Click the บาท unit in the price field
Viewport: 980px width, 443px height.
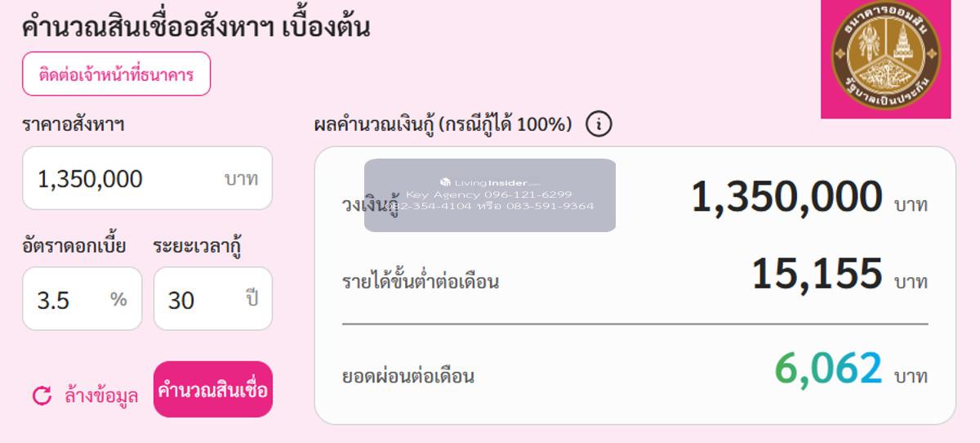pos(241,179)
